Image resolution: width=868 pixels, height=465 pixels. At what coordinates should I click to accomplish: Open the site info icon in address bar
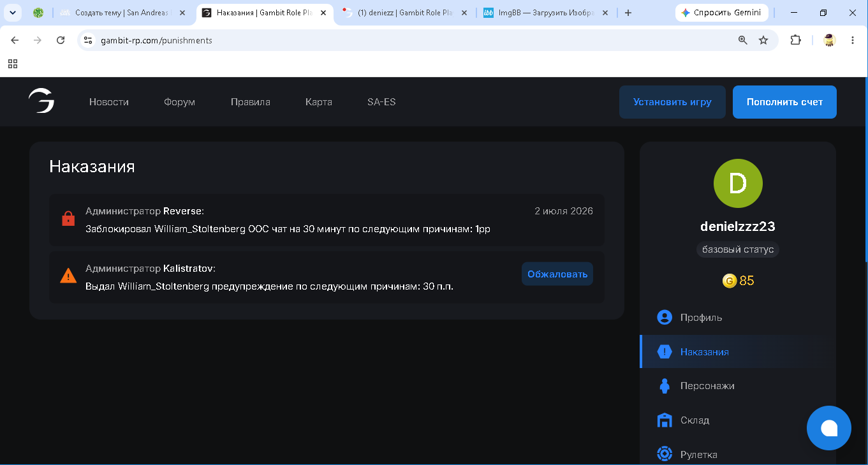[88, 40]
